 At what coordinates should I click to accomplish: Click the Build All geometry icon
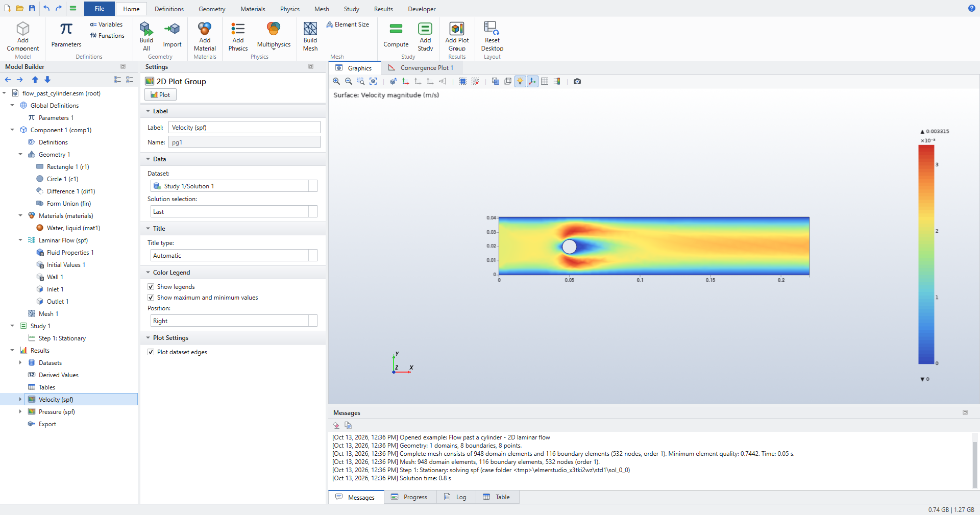tap(146, 36)
